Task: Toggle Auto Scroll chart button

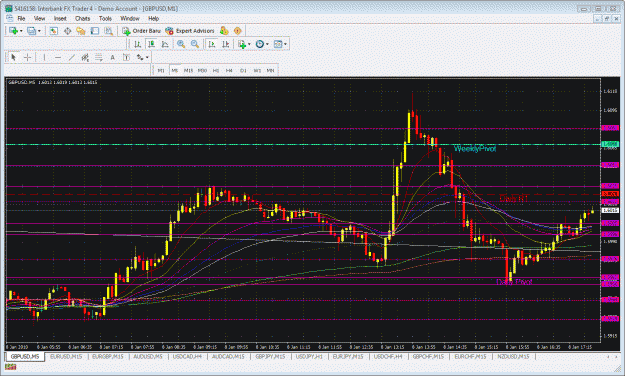Action: pos(212,44)
